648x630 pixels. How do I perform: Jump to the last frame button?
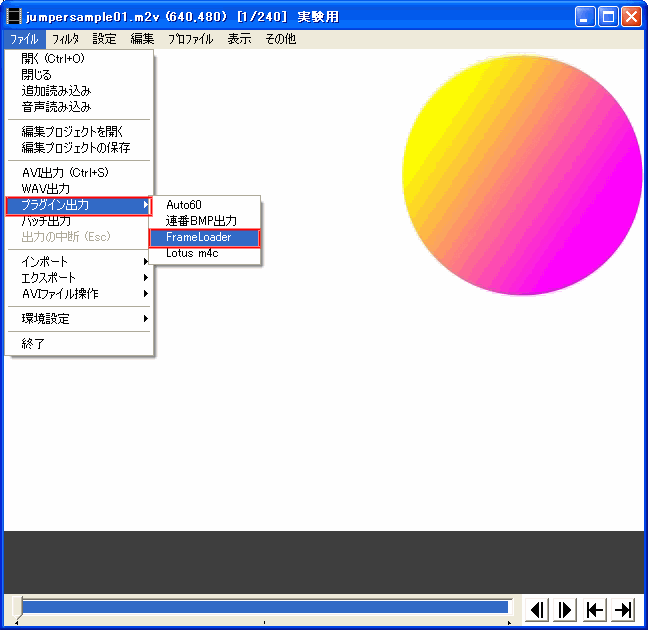[x=623, y=610]
